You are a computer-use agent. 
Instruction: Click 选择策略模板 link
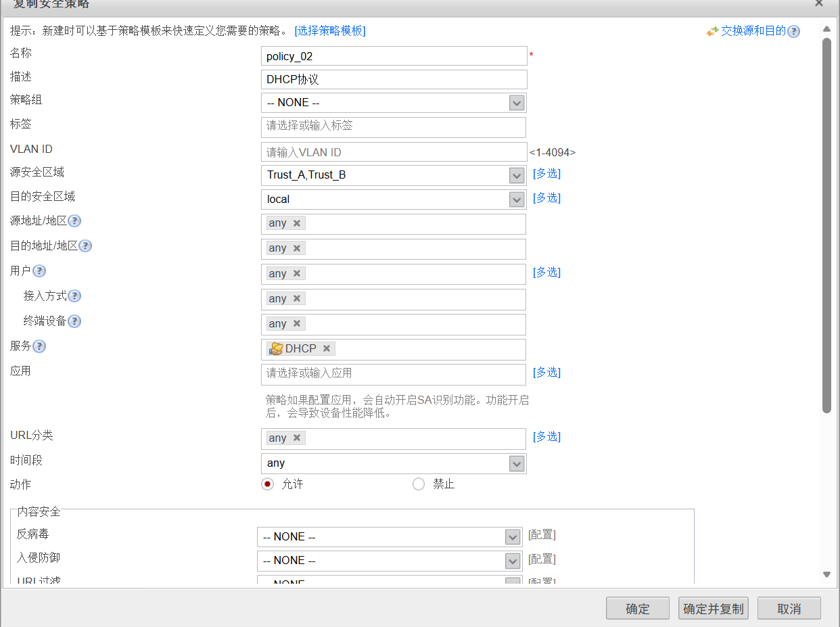coord(330,30)
